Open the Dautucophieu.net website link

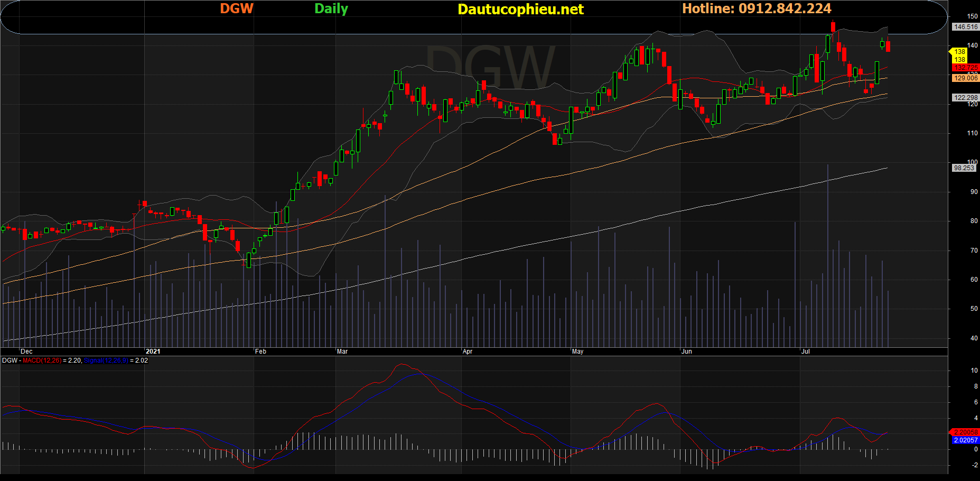[x=520, y=9]
